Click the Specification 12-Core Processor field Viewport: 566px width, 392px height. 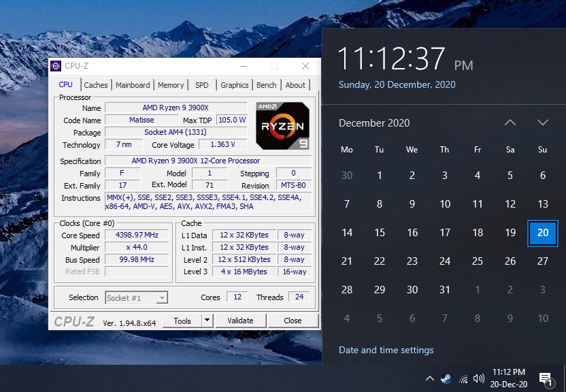pos(208,161)
